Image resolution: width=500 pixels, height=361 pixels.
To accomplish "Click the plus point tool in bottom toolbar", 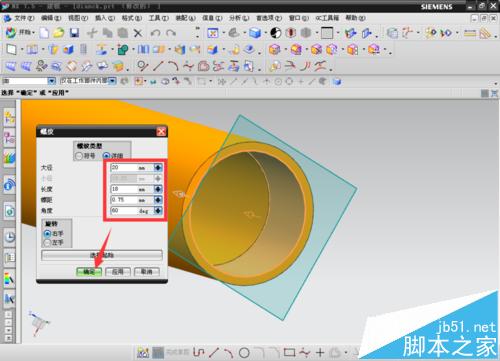I will point(320,352).
